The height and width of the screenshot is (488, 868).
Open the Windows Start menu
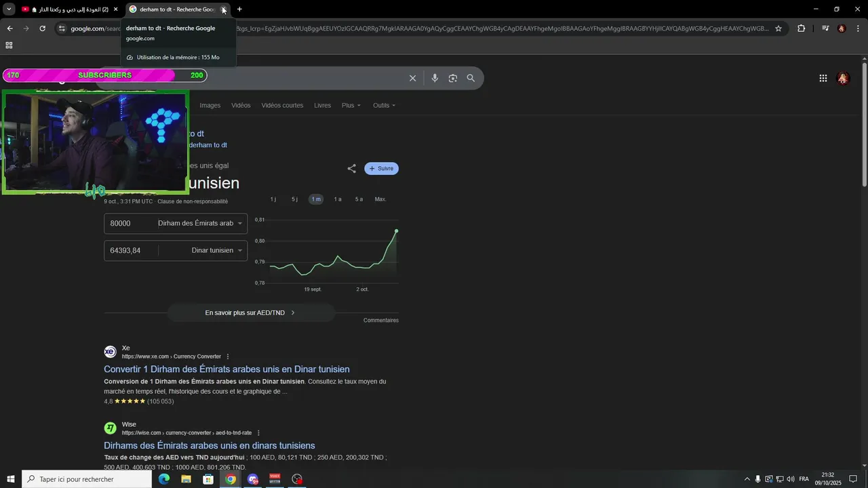pos(11,479)
